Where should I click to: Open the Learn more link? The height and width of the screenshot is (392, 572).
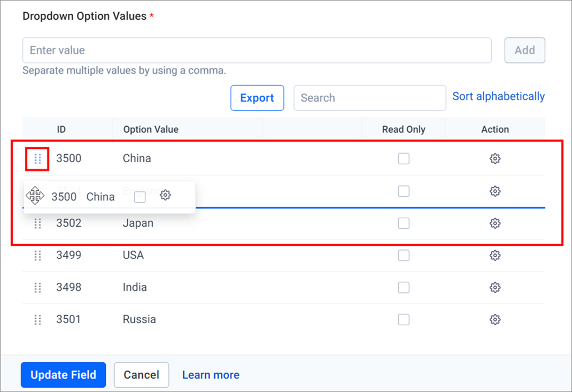point(211,375)
